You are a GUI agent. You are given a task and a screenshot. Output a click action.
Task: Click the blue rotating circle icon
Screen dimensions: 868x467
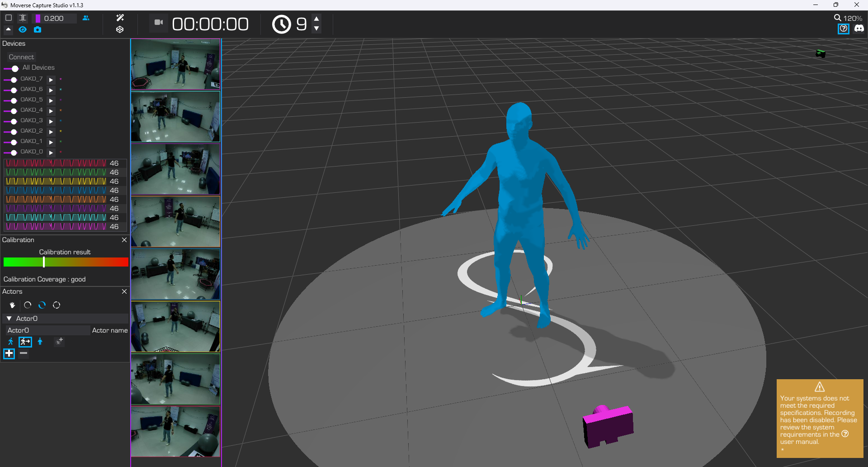coord(42,305)
